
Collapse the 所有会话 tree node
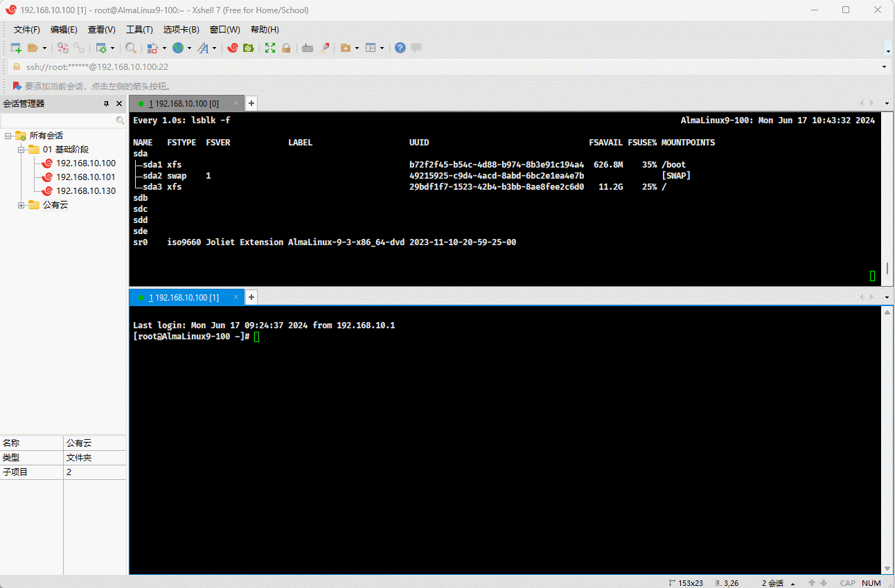click(x=8, y=136)
